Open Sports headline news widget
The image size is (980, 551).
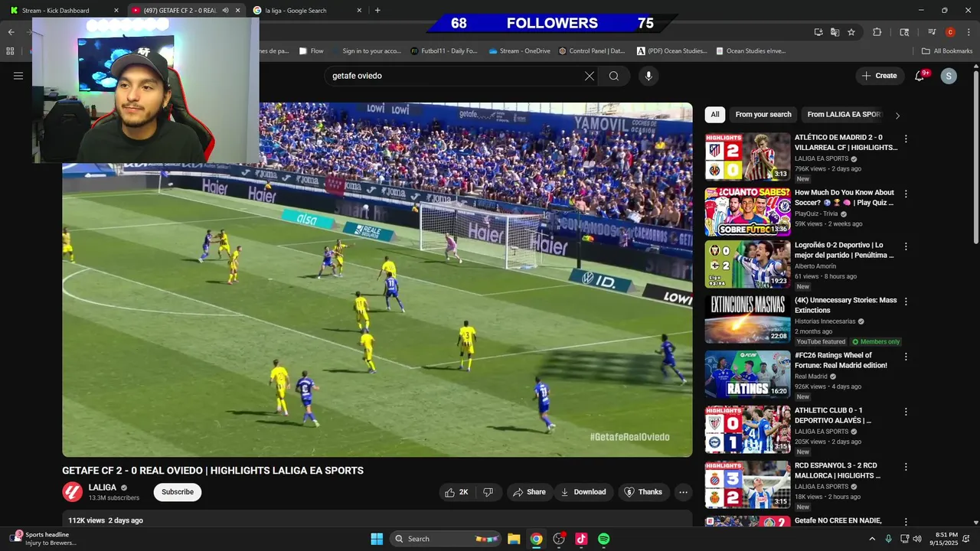point(44,539)
